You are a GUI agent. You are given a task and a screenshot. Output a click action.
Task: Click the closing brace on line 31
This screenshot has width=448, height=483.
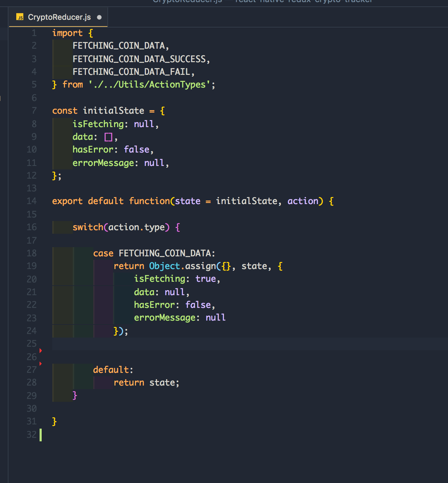[x=54, y=421]
